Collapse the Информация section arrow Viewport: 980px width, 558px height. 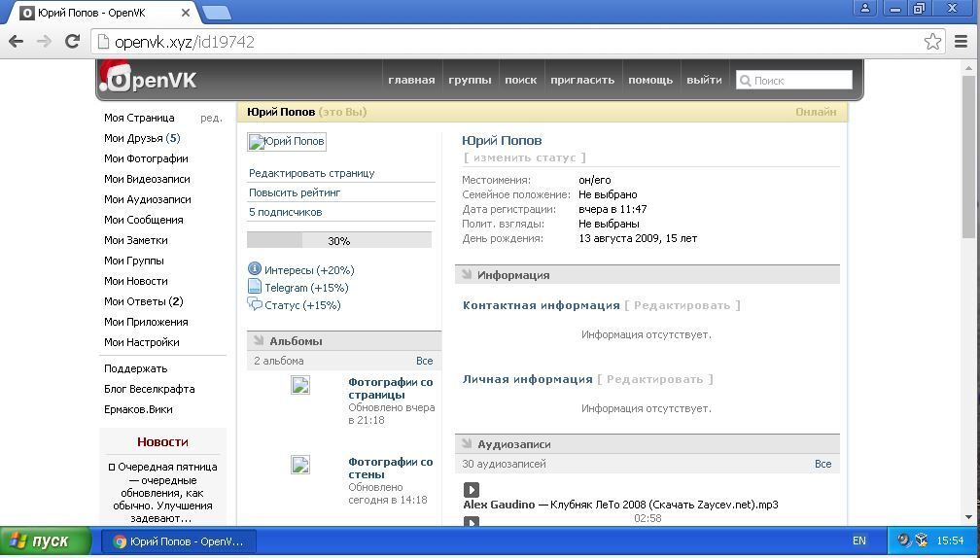coord(467,274)
